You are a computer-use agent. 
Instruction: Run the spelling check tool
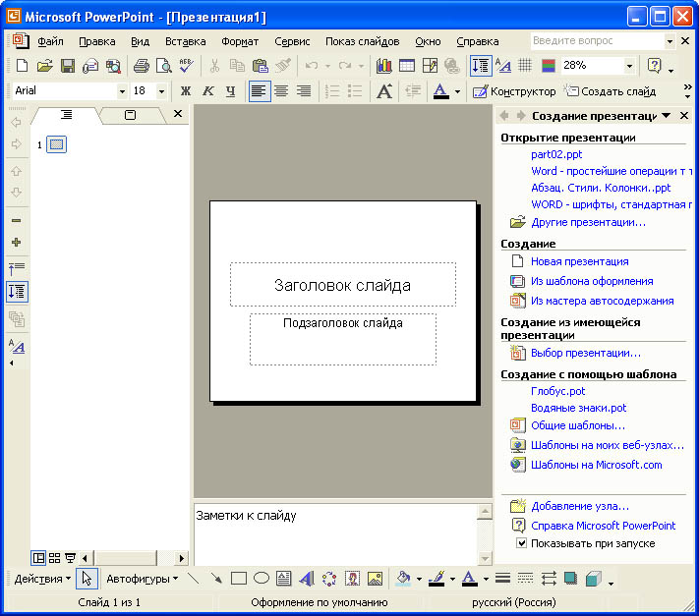pyautogui.click(x=187, y=66)
